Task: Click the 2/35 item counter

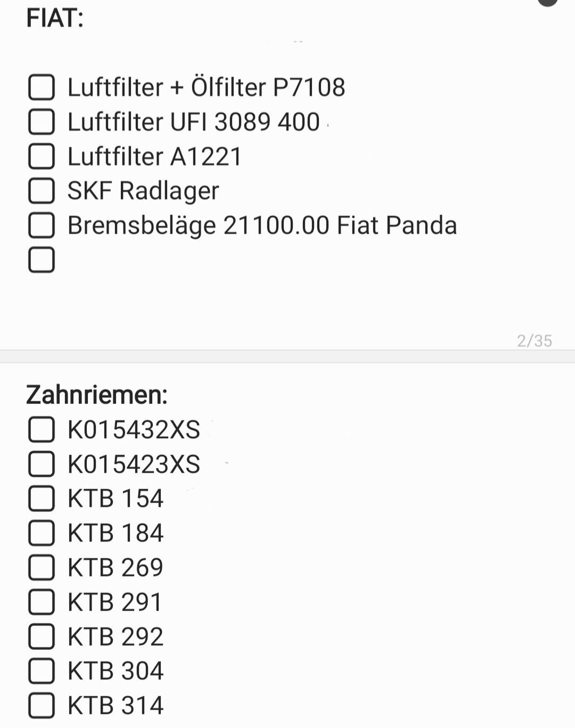Action: click(534, 341)
